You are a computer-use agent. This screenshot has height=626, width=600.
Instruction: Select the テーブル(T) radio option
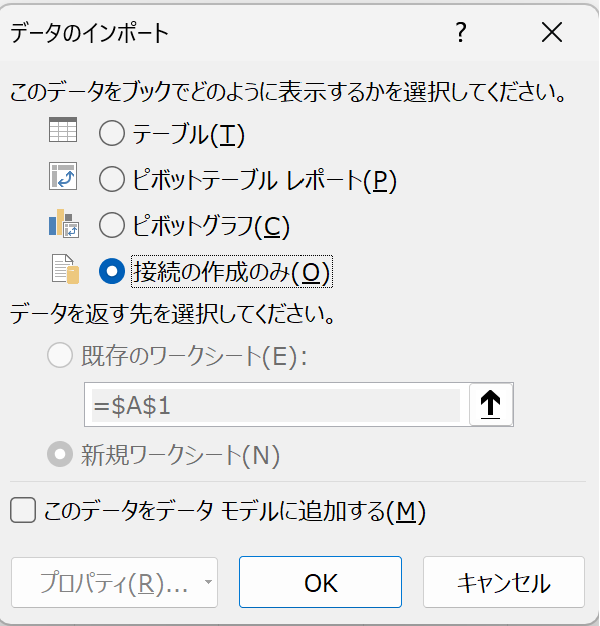pos(112,133)
